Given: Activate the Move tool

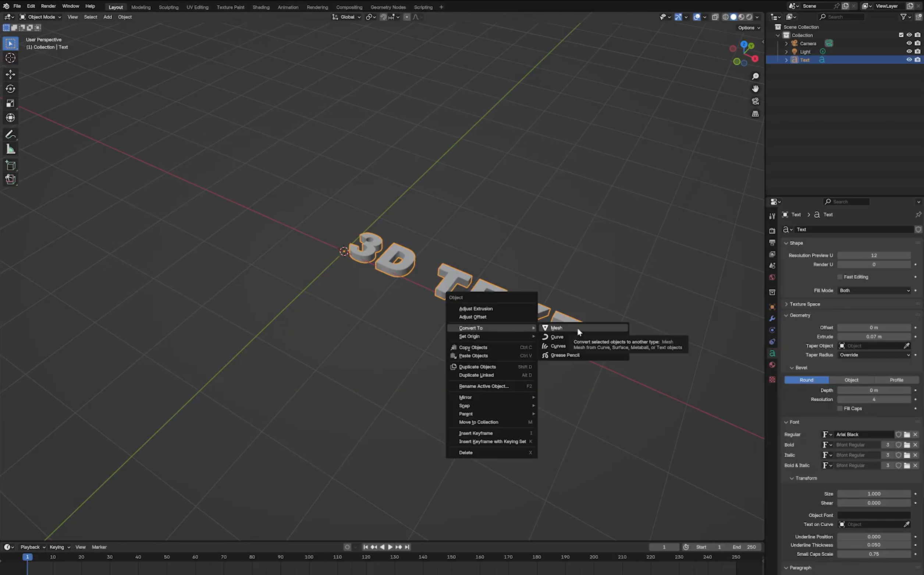Looking at the screenshot, I should click(10, 74).
